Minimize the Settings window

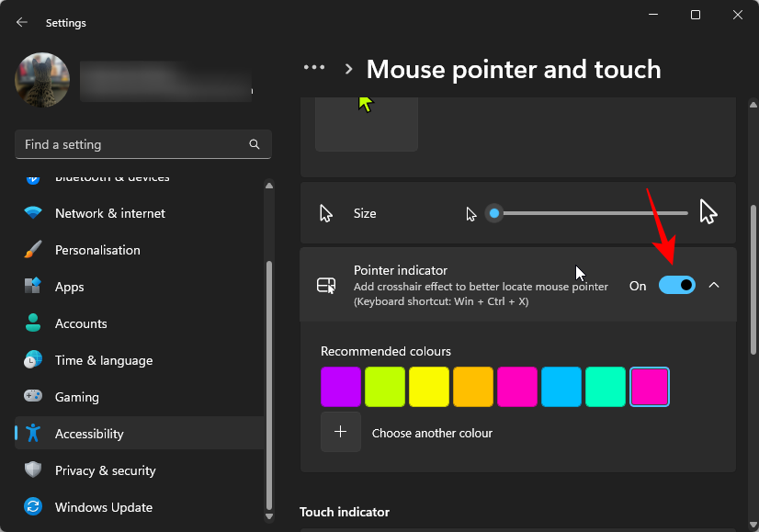[653, 15]
